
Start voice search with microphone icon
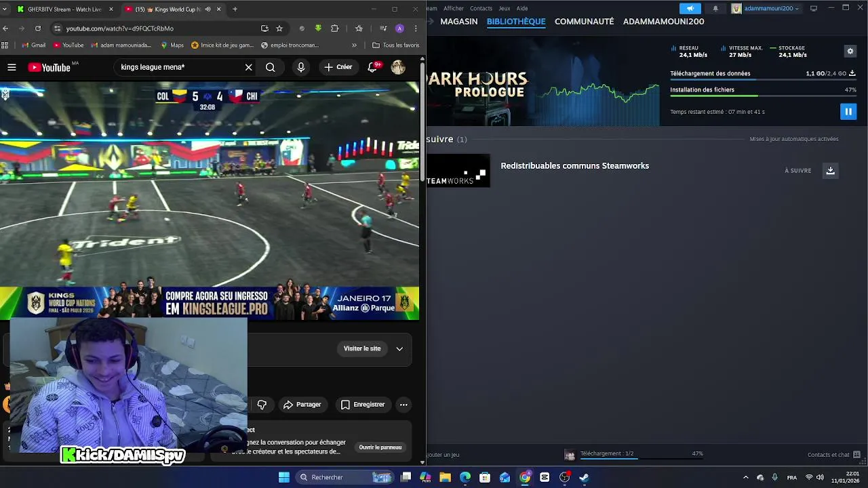point(301,67)
